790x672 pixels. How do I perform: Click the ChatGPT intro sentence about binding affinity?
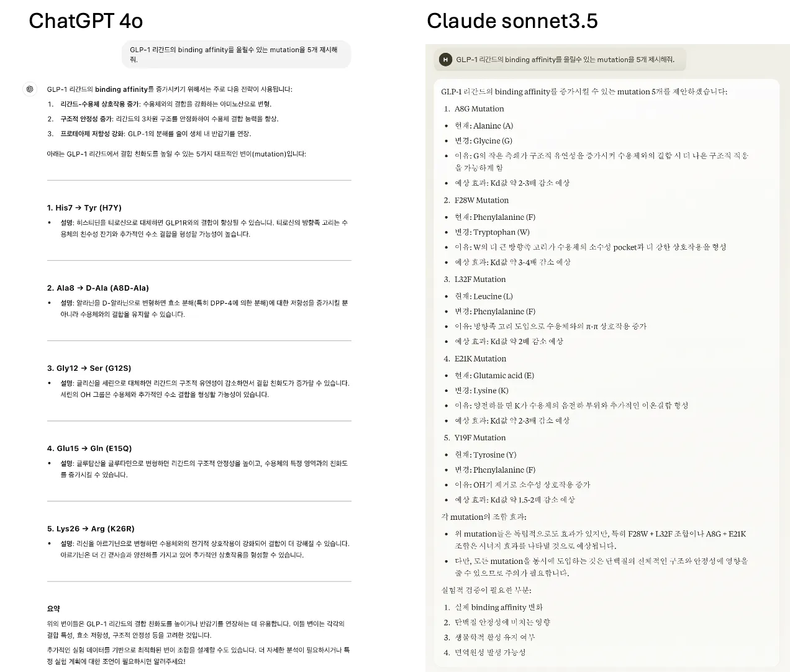(x=170, y=89)
